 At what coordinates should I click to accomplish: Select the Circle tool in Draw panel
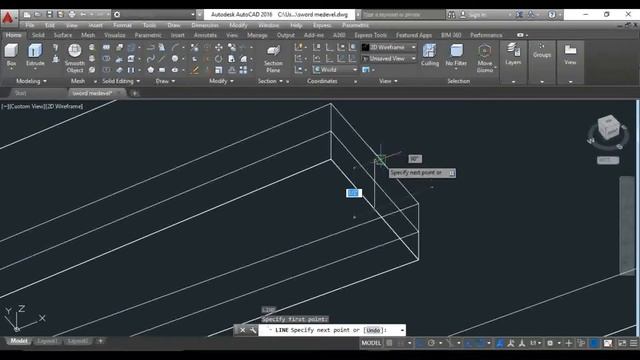coord(175,59)
